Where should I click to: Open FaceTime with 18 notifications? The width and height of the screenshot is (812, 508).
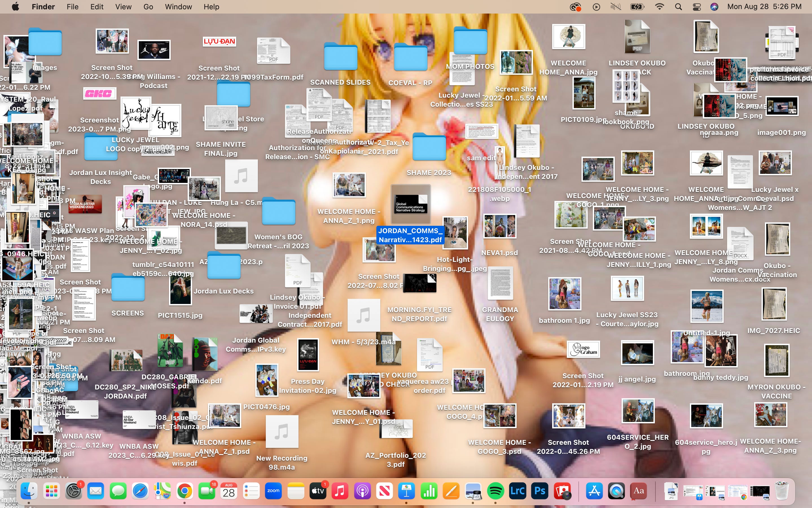[x=207, y=491]
